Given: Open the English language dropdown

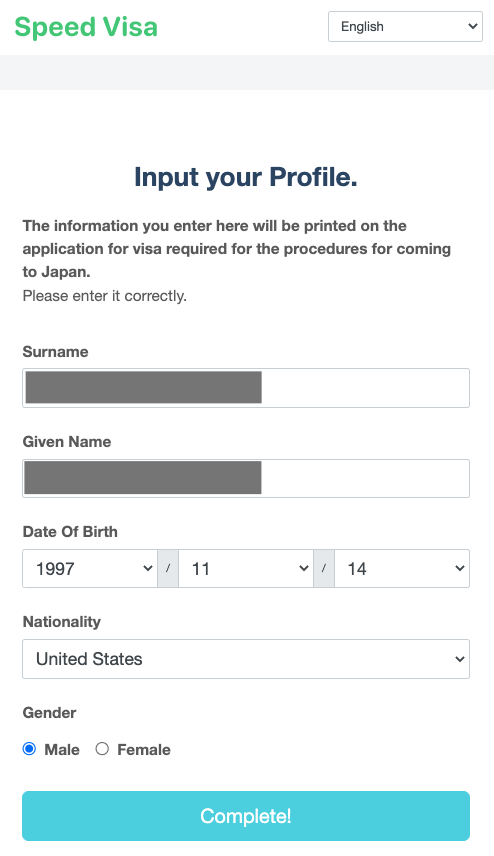Looking at the screenshot, I should coord(405,26).
